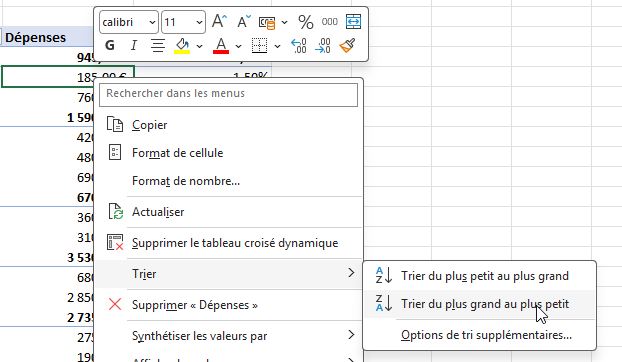The height and width of the screenshot is (362, 622).
Task: Toggle italic I formatting
Action: [x=134, y=45]
